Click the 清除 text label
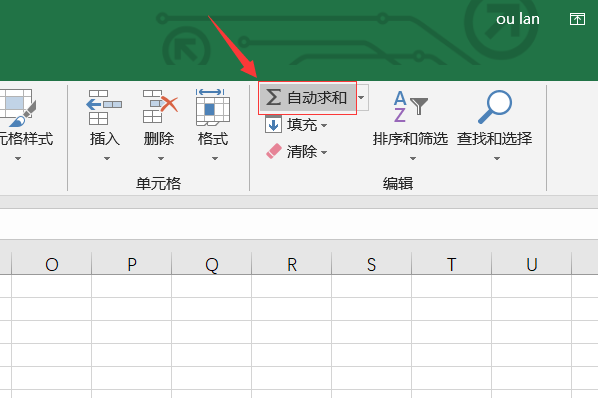The width and height of the screenshot is (598, 398). 302,152
